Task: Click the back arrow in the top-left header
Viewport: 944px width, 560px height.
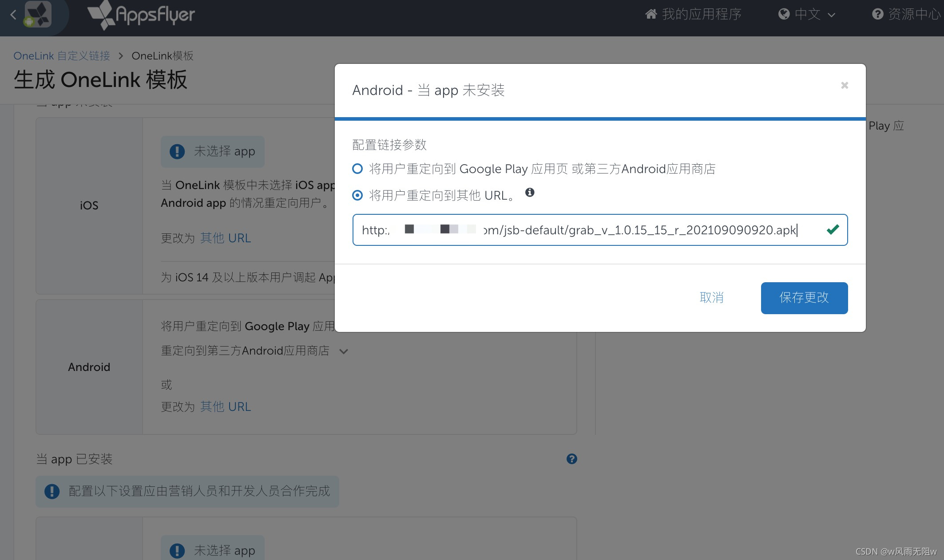Action: click(13, 15)
